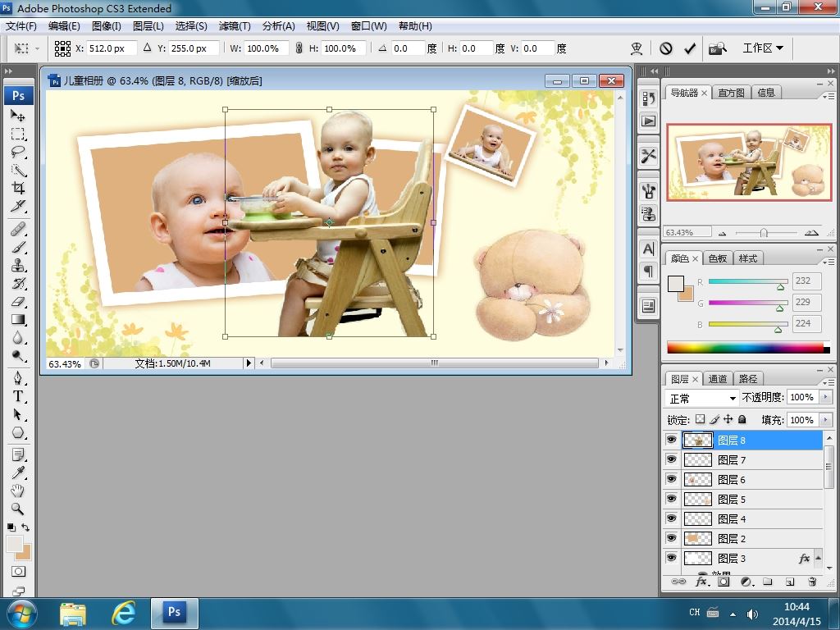Viewport: 840px width, 630px height.
Task: Add a layer mask button
Action: click(x=724, y=582)
